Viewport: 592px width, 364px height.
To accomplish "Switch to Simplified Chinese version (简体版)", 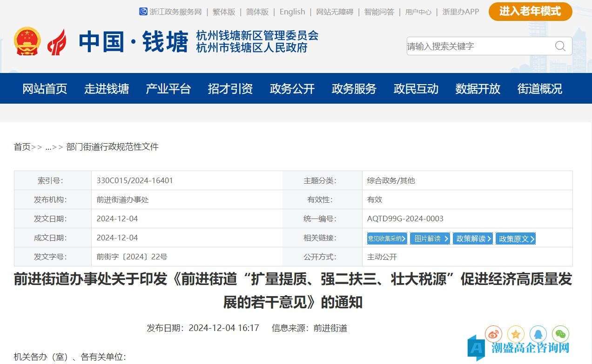I will click(x=257, y=12).
